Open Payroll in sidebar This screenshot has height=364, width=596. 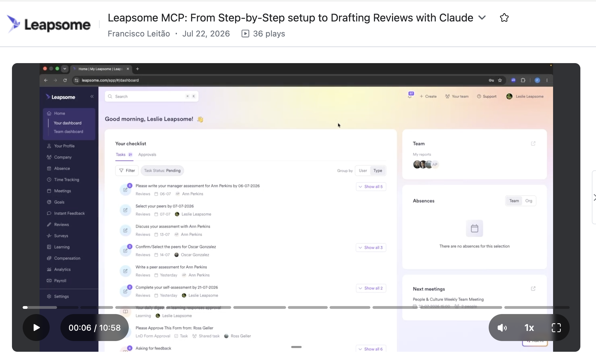(x=60, y=281)
